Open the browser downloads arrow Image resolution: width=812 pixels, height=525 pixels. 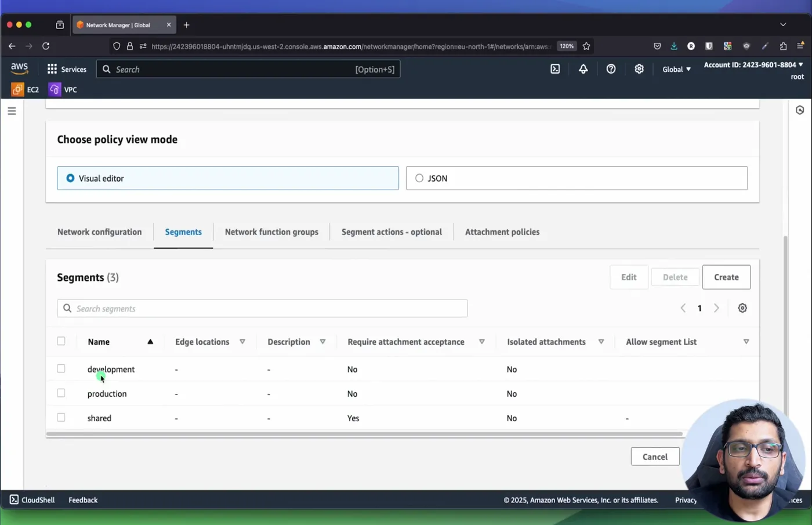[674, 46]
